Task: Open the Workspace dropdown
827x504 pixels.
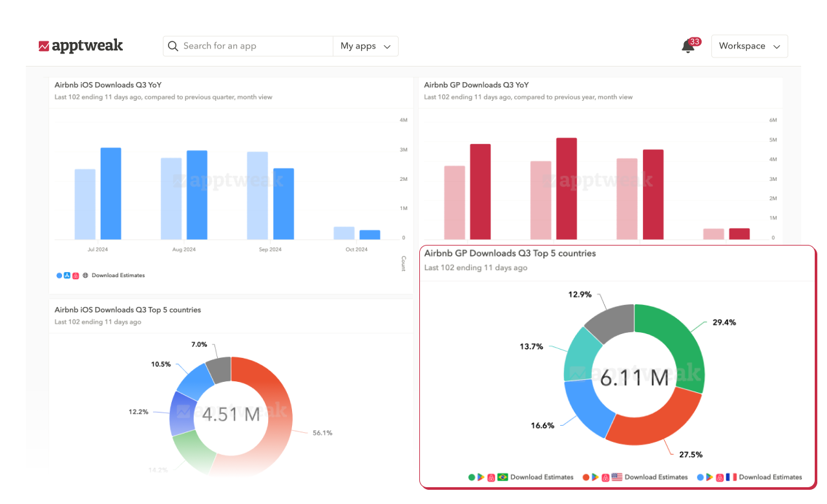Action: click(749, 46)
